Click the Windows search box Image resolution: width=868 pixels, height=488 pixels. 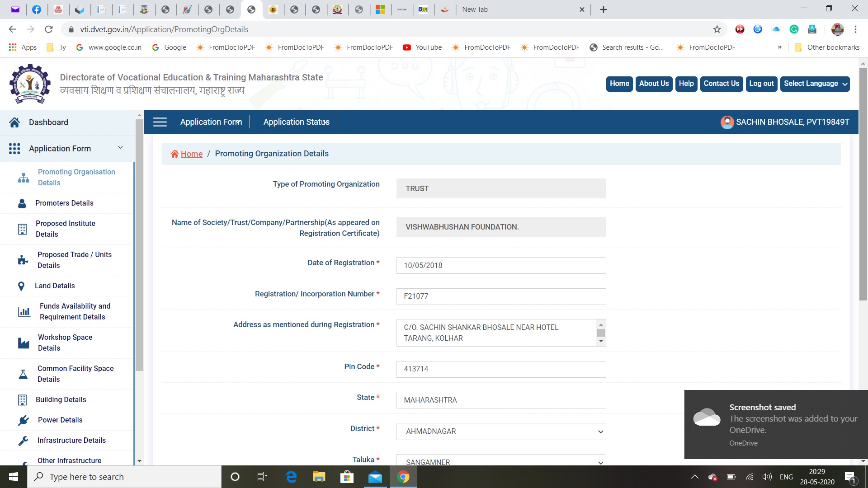[124, 477]
